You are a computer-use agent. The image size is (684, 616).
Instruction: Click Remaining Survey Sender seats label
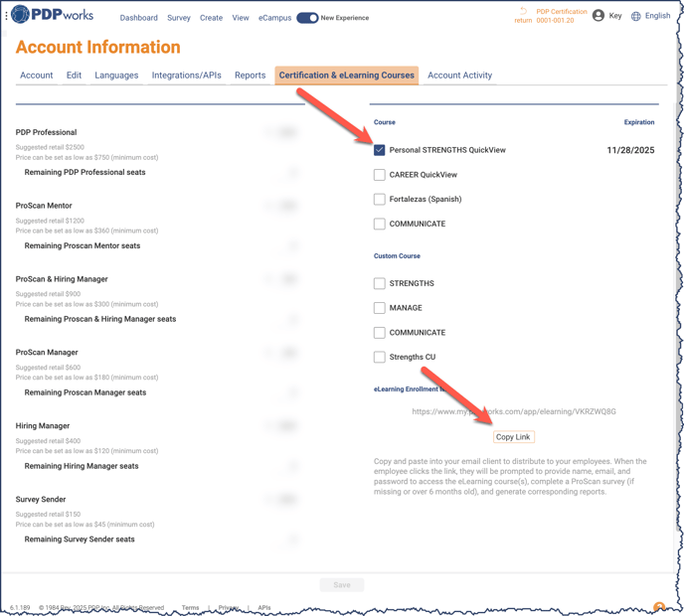click(x=80, y=539)
